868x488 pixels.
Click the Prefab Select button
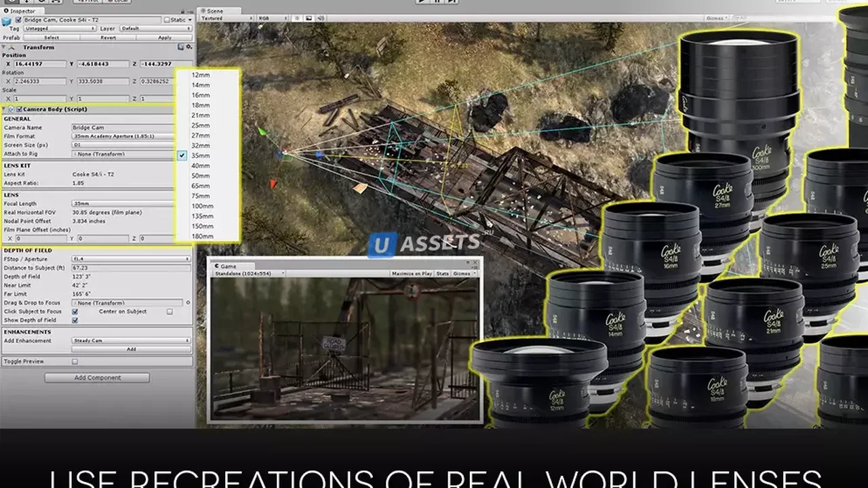pyautogui.click(x=52, y=37)
